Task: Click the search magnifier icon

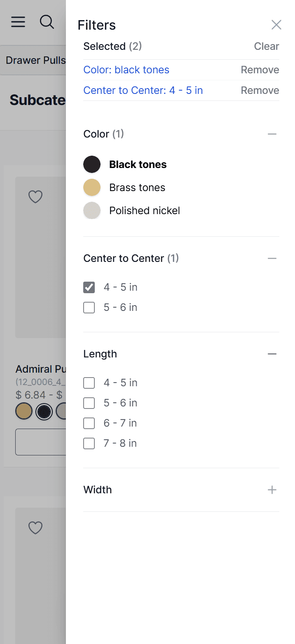Action: point(47,22)
